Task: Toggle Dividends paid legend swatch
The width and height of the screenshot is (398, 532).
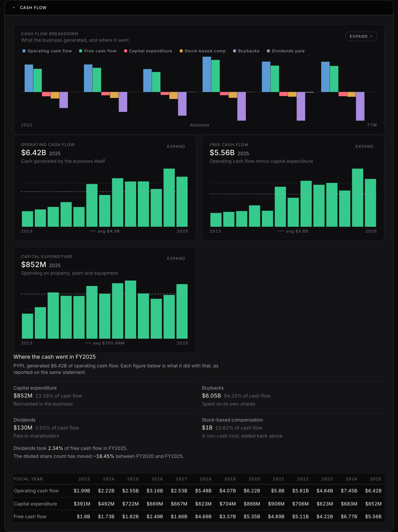Action: click(268, 51)
